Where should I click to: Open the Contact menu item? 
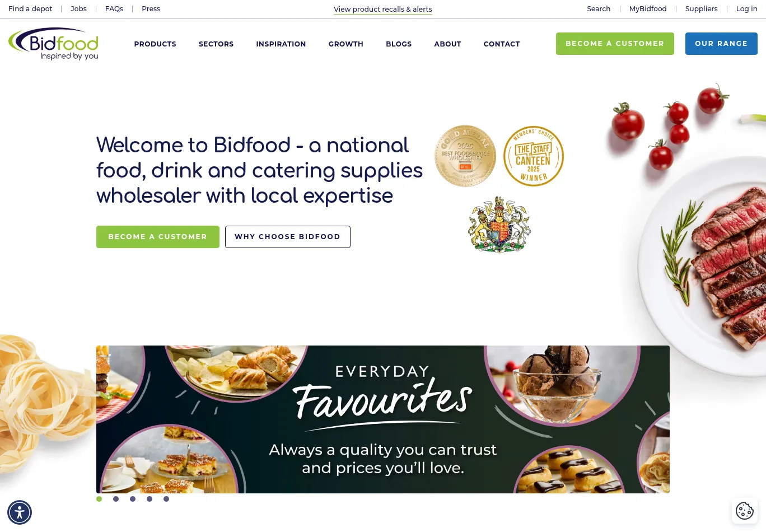[x=502, y=44]
